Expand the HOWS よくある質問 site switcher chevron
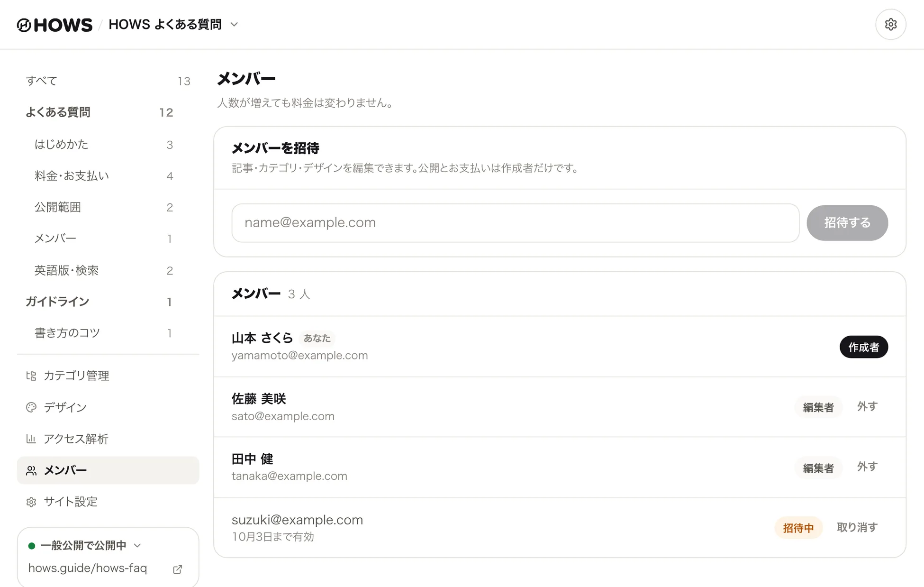Viewport: 924px width, 587px height. click(x=234, y=25)
